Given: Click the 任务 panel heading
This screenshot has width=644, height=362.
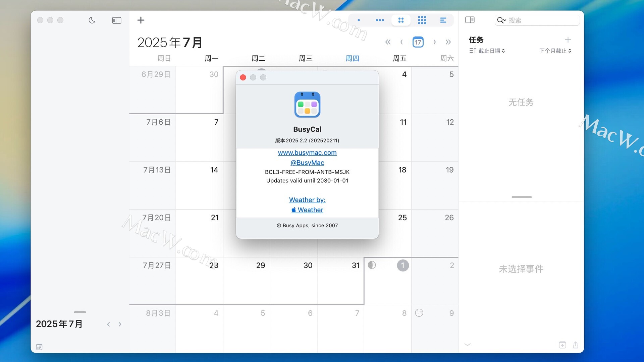Looking at the screenshot, I should 476,40.
